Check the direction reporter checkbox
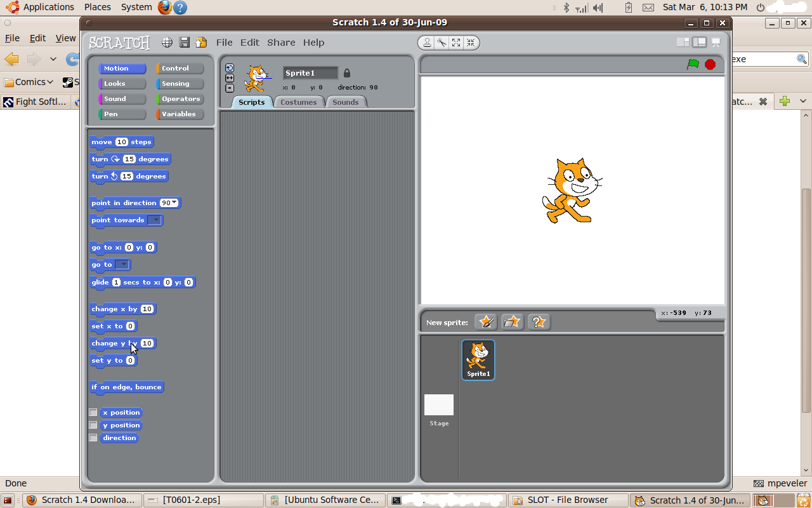The width and height of the screenshot is (812, 508). click(93, 438)
